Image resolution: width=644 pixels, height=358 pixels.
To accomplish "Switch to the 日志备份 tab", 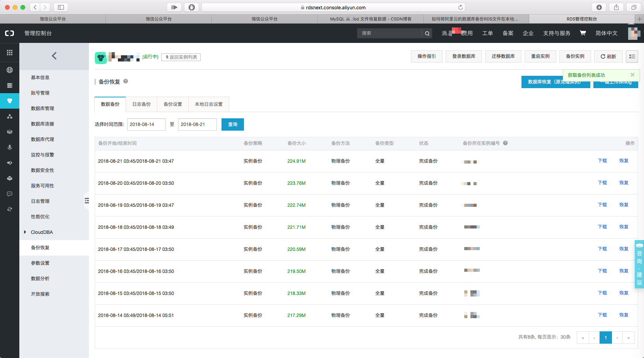I will click(x=141, y=104).
